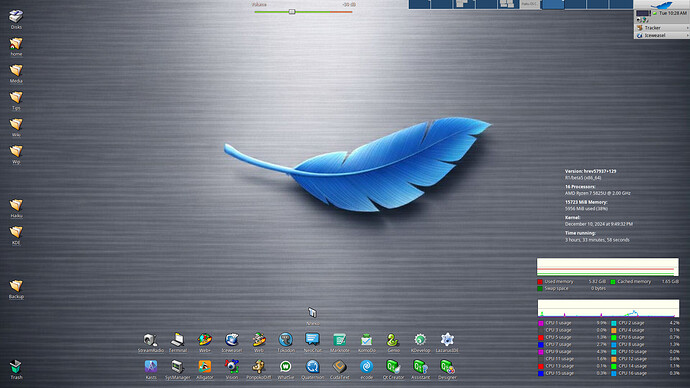Click the Time running text
The height and width of the screenshot is (388, 690).
(x=580, y=233)
